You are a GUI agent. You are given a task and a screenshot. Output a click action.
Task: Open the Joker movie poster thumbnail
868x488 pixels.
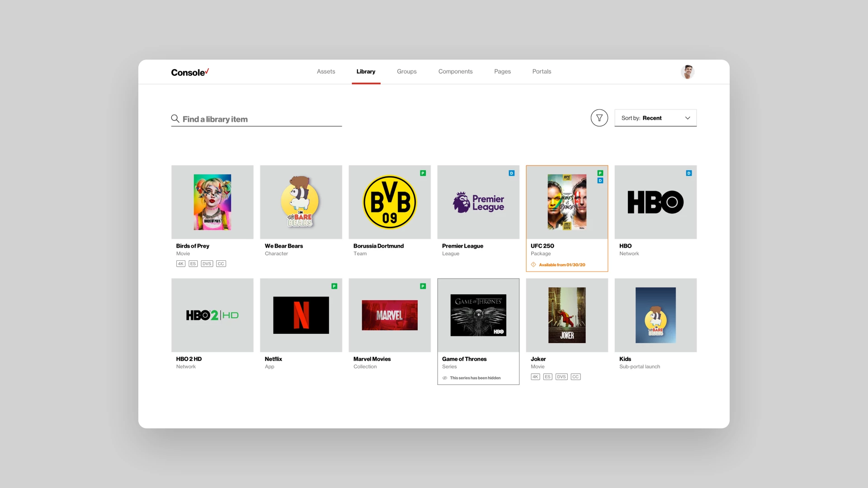point(567,315)
